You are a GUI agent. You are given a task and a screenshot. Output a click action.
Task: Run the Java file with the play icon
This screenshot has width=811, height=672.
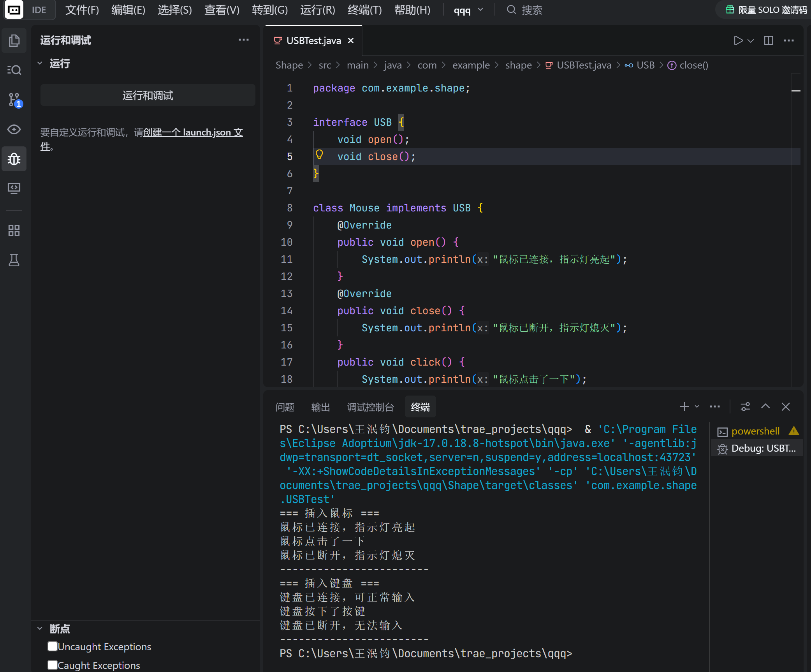point(738,40)
